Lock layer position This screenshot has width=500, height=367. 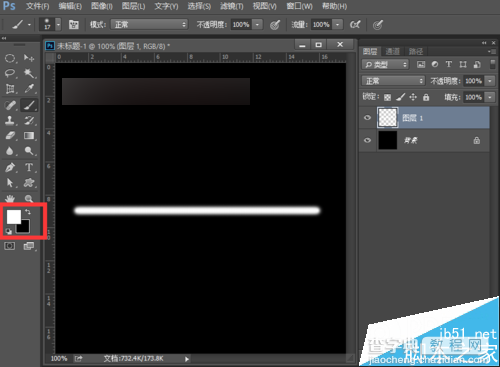[x=413, y=97]
